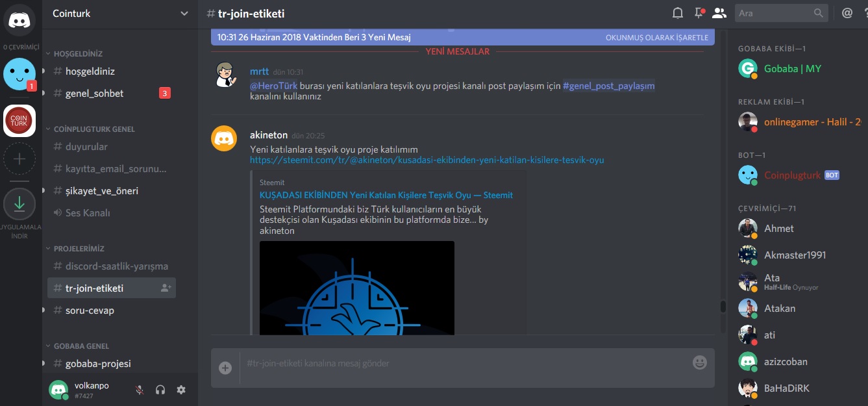
Task: Open the blue smiley-face server icon
Action: [x=19, y=74]
